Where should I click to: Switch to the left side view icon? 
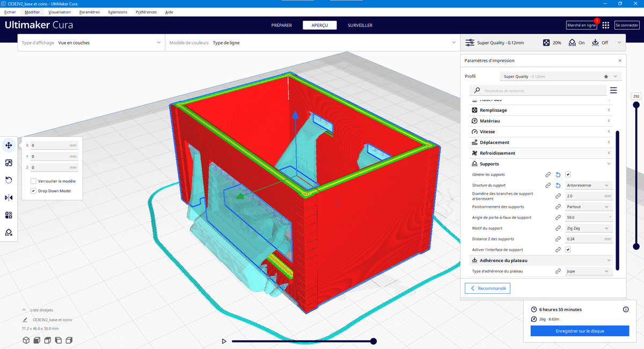point(58,340)
